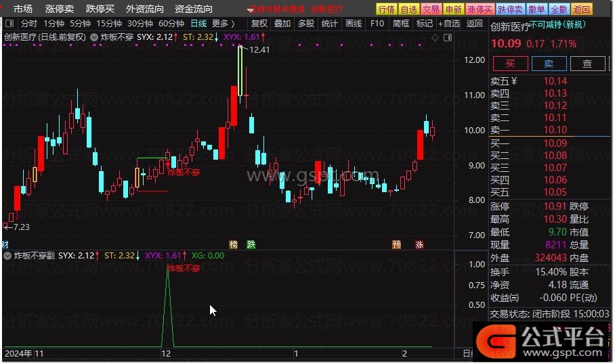Switch to 60分钟 chart period
The width and height of the screenshot is (615, 364).
click(x=171, y=24)
